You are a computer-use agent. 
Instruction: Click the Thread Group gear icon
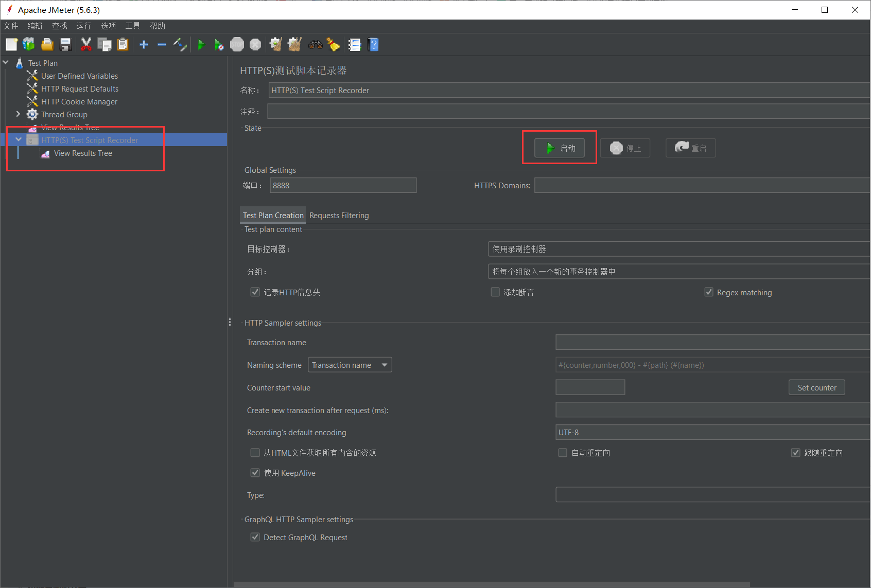pos(32,114)
